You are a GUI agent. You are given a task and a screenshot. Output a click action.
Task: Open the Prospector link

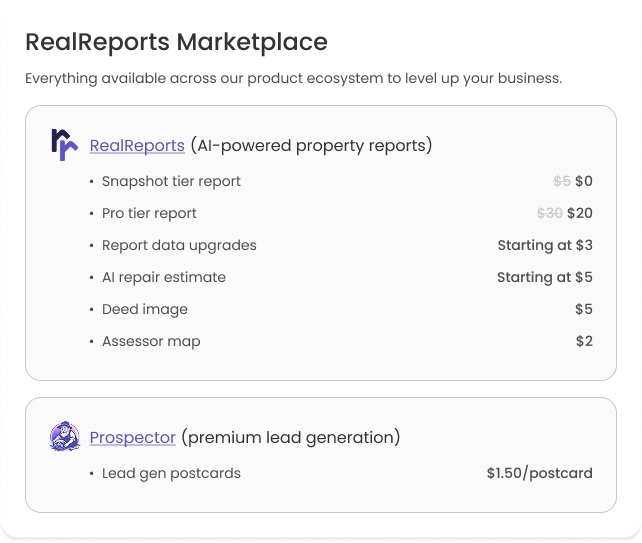[132, 438]
